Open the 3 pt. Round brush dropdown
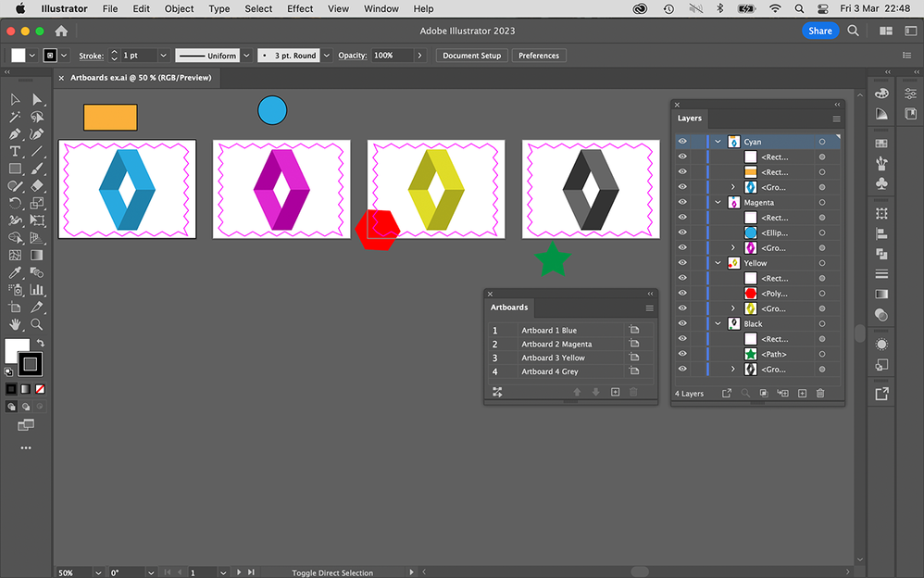 click(327, 56)
